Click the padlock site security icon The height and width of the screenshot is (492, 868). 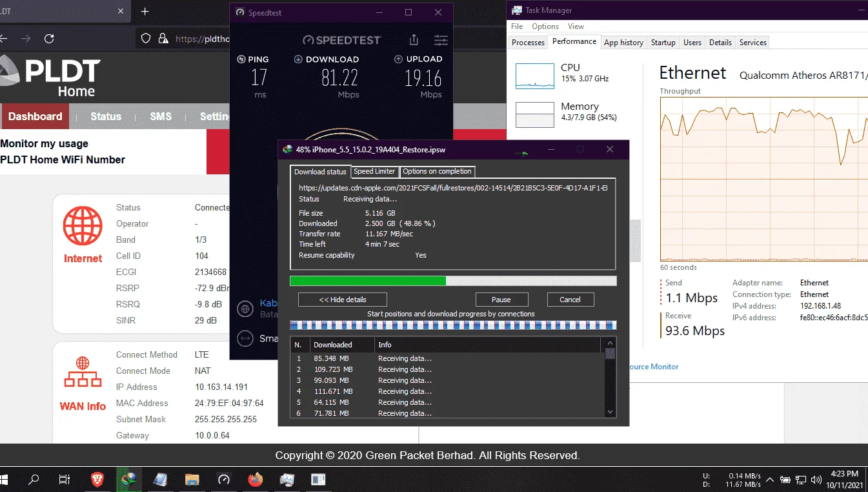[163, 39]
